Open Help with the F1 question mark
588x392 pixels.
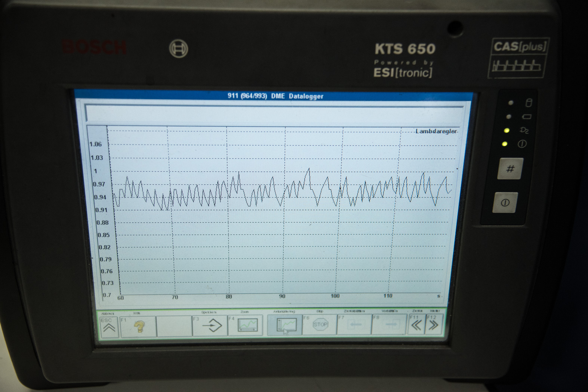point(138,327)
